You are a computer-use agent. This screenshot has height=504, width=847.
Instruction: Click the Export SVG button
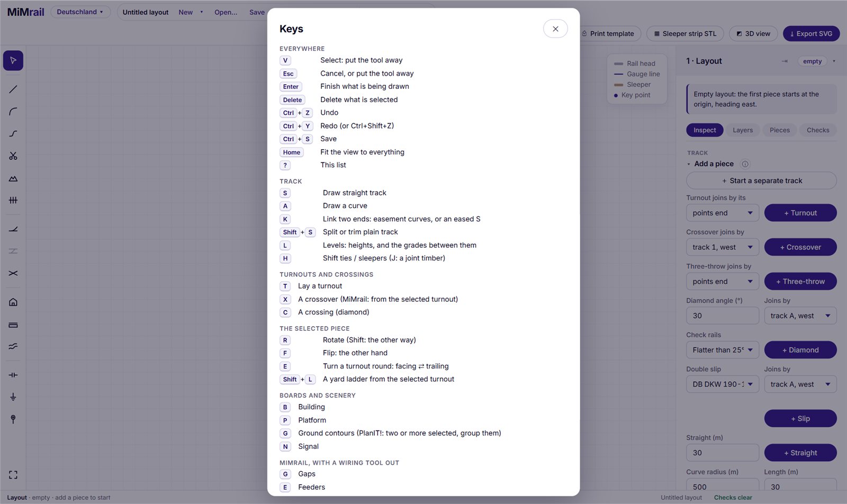click(x=811, y=33)
